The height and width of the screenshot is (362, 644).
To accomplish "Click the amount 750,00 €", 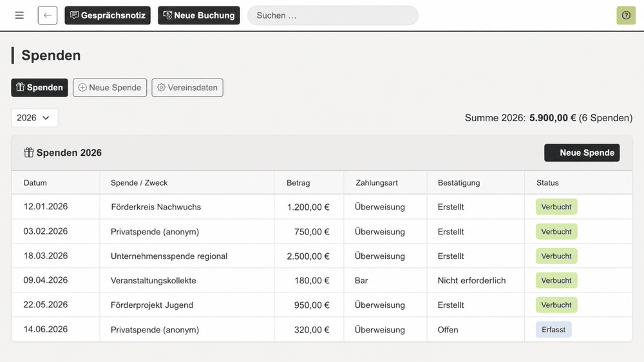I will click(x=312, y=232).
